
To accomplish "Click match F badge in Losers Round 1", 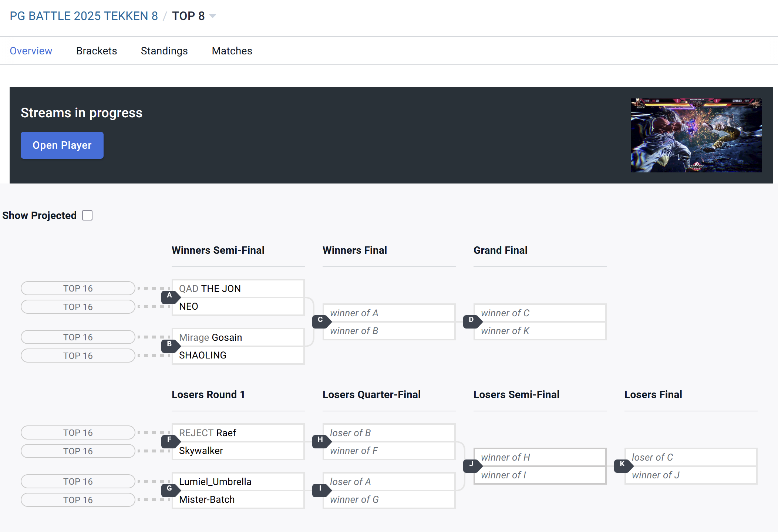I will tap(169, 440).
